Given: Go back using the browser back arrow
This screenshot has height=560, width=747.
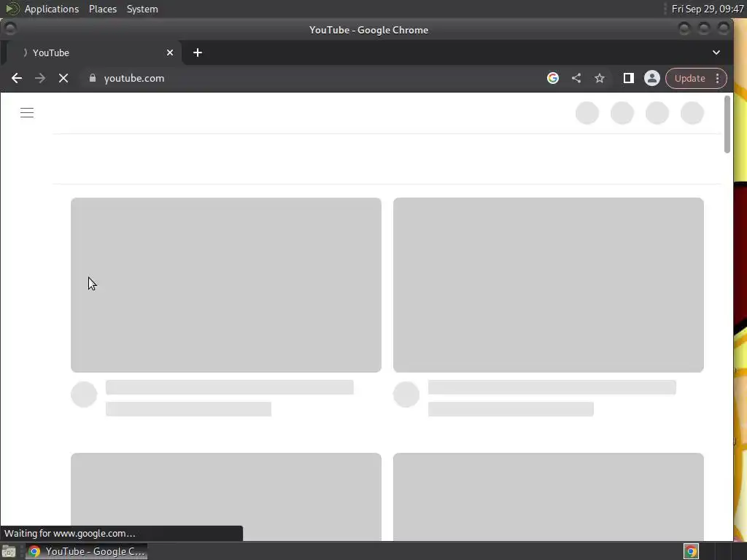Looking at the screenshot, I should pyautogui.click(x=17, y=78).
